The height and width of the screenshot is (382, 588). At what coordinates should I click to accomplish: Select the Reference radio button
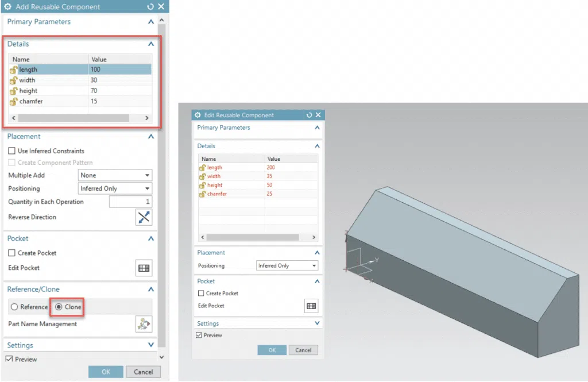16,307
